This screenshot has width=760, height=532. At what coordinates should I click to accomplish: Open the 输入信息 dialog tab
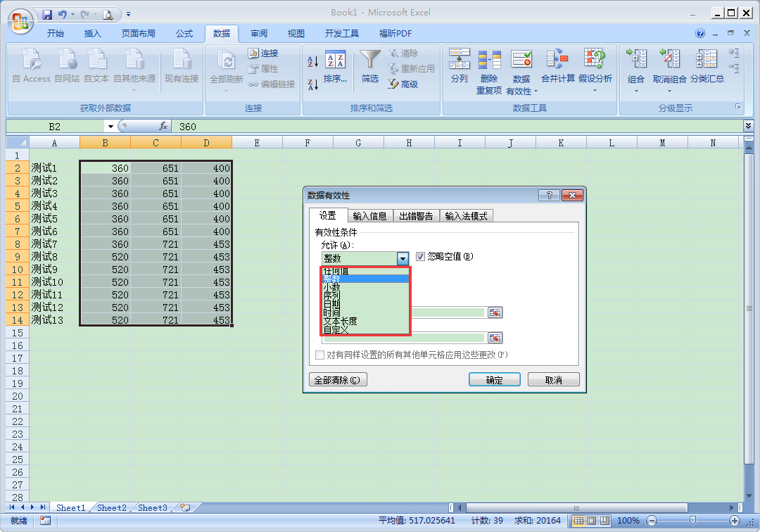point(370,215)
